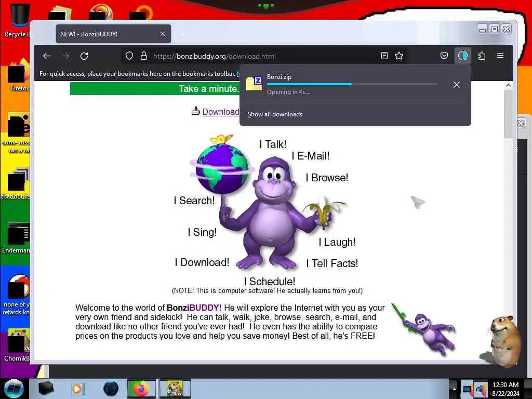This screenshot has width=532, height=399.
Task: Click the downloads progress toolbar icon
Action: (463, 56)
